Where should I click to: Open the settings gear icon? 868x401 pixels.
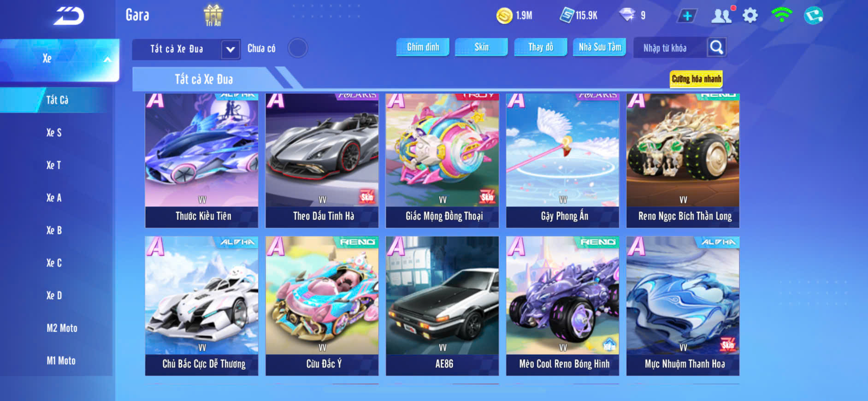click(750, 16)
